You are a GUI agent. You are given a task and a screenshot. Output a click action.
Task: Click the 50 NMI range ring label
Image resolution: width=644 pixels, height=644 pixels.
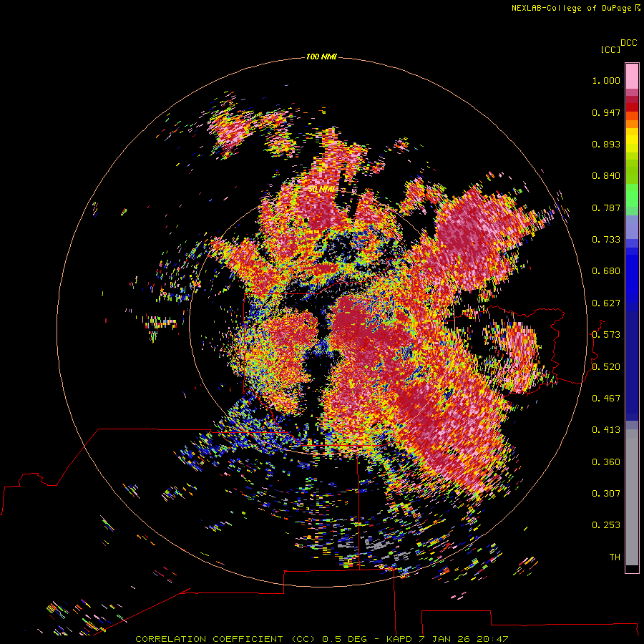(x=321, y=190)
